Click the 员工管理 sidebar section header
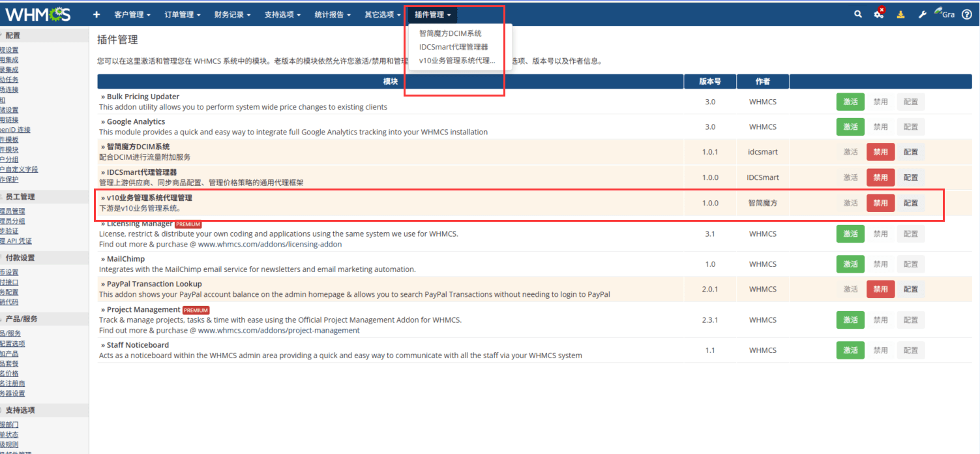The height and width of the screenshot is (454, 980). click(20, 196)
